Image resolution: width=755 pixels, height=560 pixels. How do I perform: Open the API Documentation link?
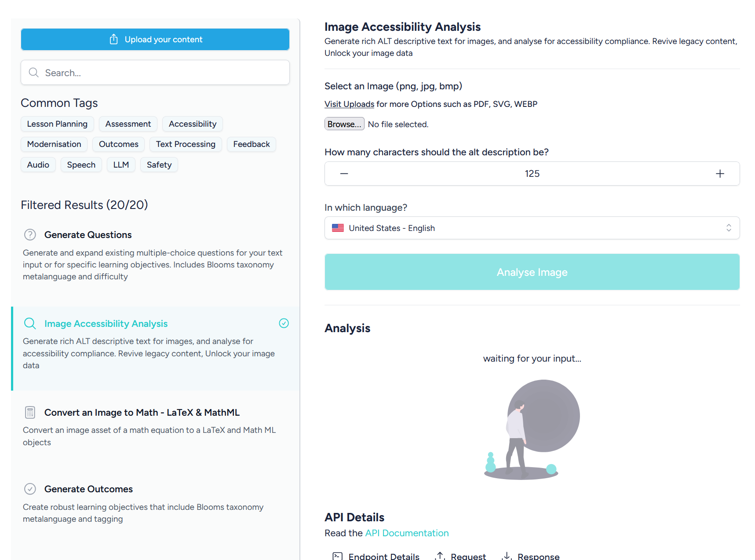click(x=407, y=533)
